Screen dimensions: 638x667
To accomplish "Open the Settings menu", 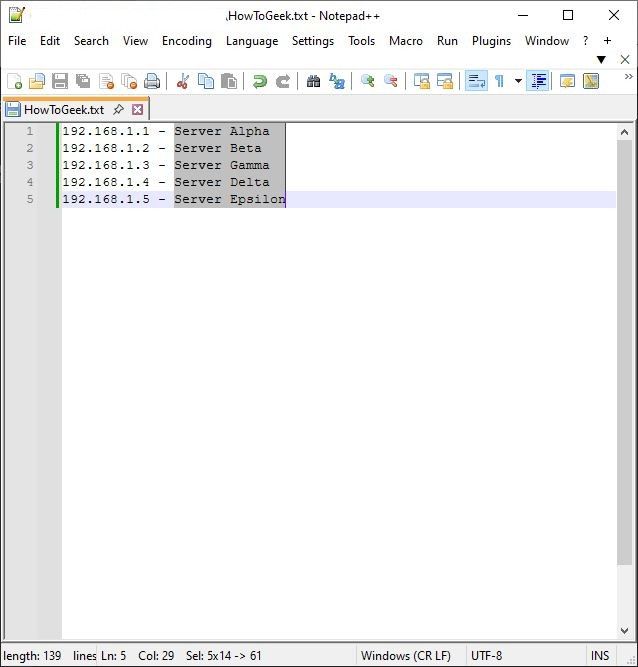I will [313, 41].
